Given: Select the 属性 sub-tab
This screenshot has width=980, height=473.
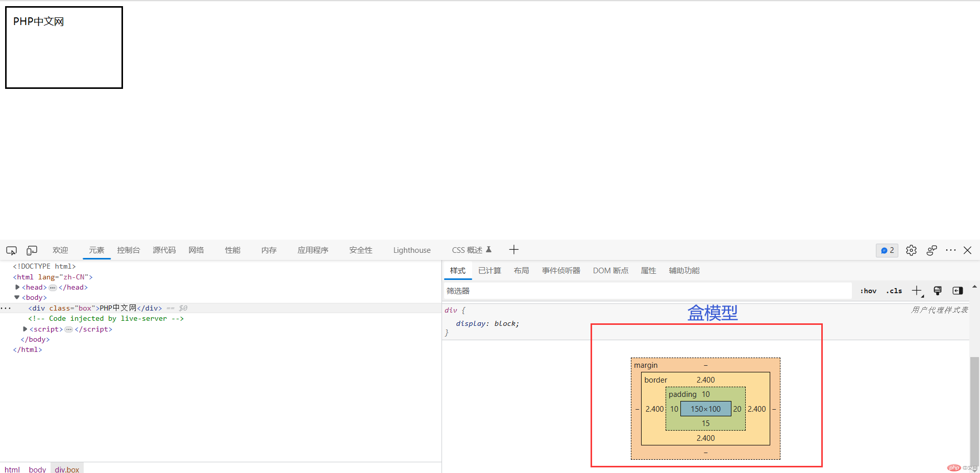Looking at the screenshot, I should (649, 271).
